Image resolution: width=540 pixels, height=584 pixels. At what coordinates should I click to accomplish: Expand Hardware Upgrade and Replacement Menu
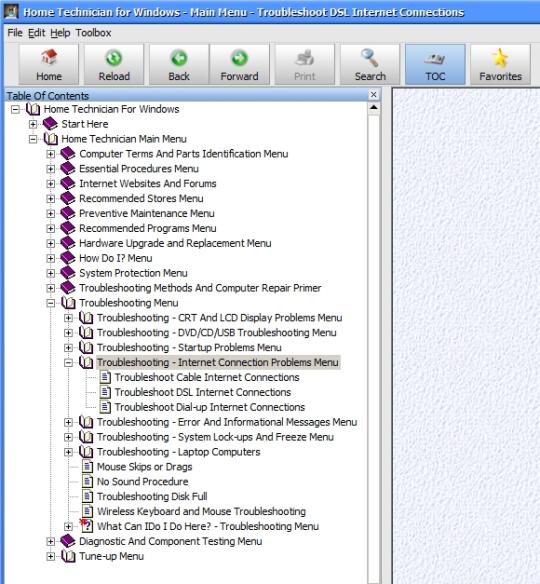pyautogui.click(x=51, y=243)
